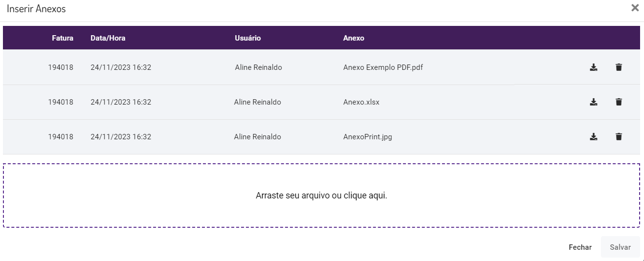Click Aline Reinaldo in the Anexo.xlsx row

(258, 102)
